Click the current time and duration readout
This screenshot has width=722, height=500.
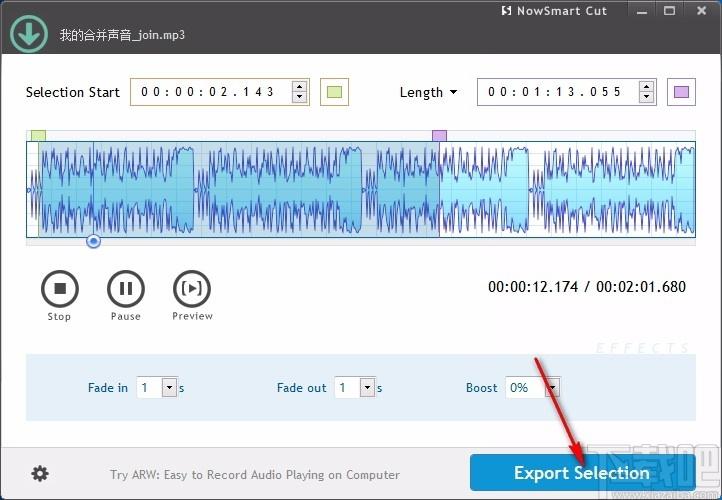click(x=587, y=287)
